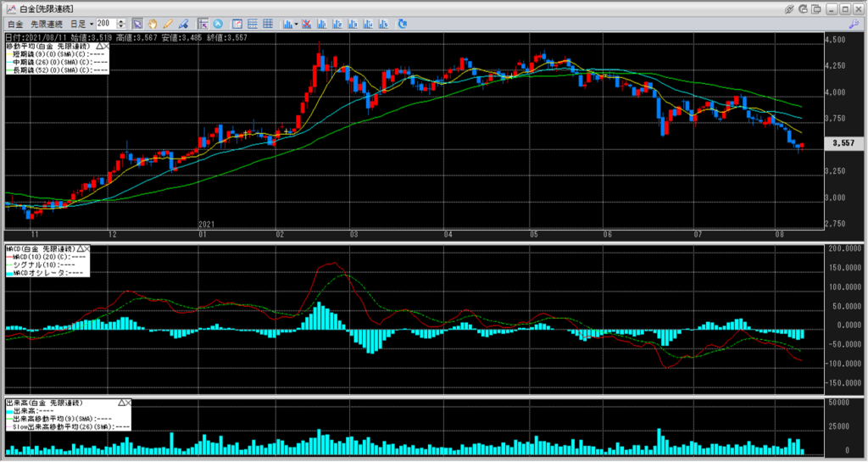Click the 50000 volume axis label
This screenshot has width=868, height=462.
click(838, 403)
